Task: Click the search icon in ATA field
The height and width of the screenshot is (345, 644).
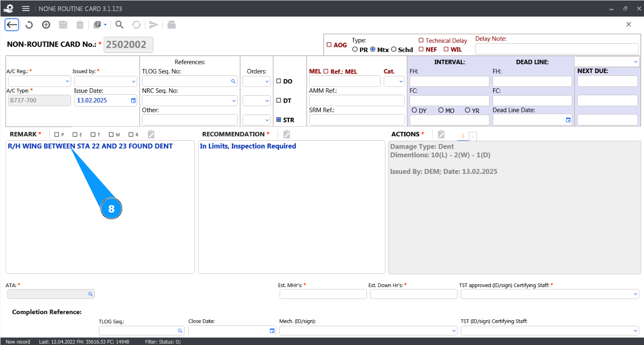Action: tap(90, 294)
